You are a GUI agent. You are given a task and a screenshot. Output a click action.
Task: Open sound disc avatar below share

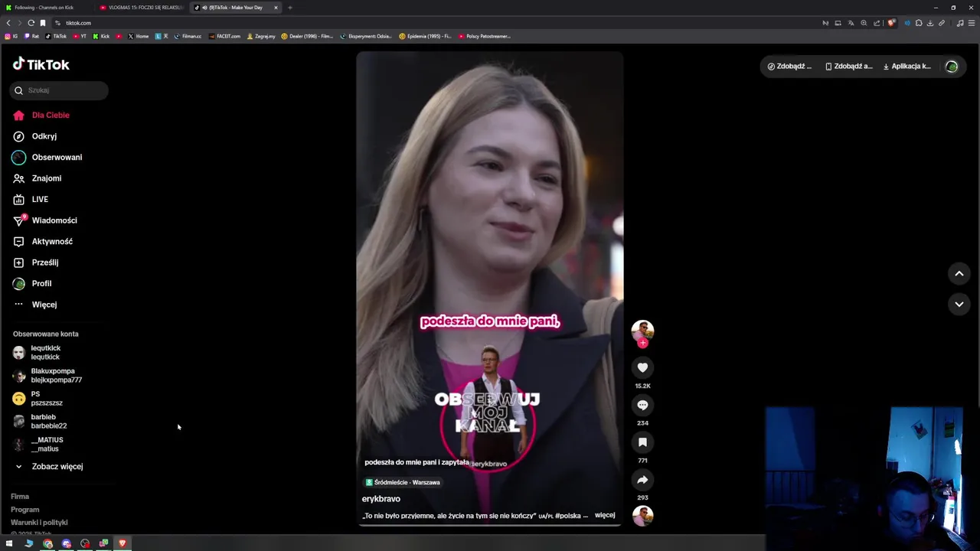(642, 516)
